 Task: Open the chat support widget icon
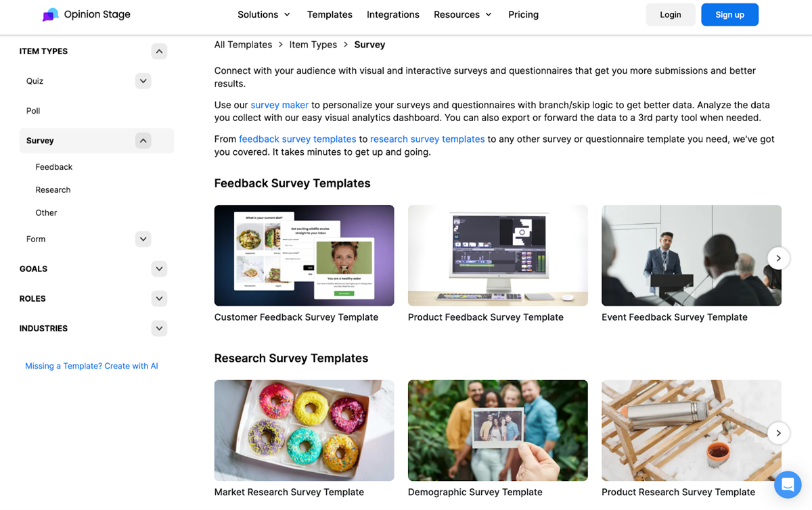788,484
